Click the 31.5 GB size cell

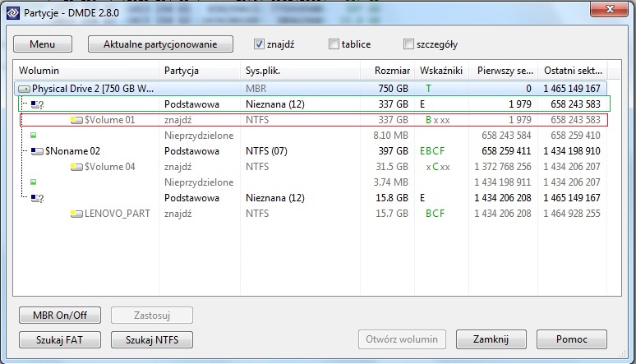(x=391, y=167)
